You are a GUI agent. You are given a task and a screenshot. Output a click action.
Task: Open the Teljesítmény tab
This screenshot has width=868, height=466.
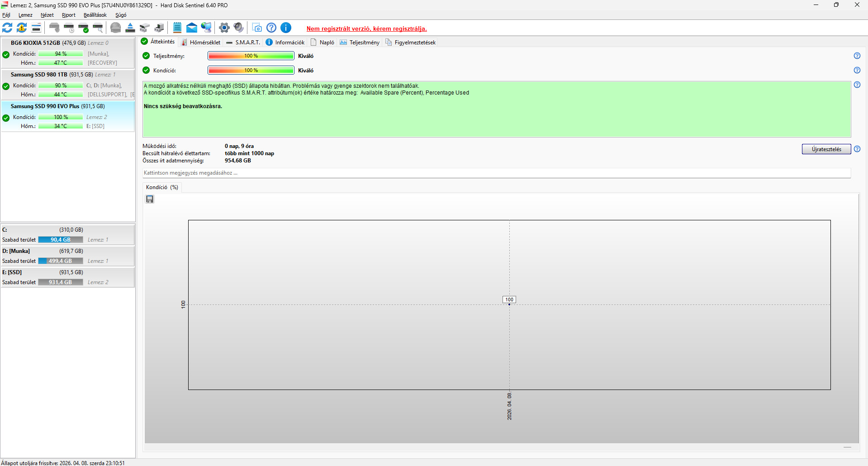[x=360, y=42]
